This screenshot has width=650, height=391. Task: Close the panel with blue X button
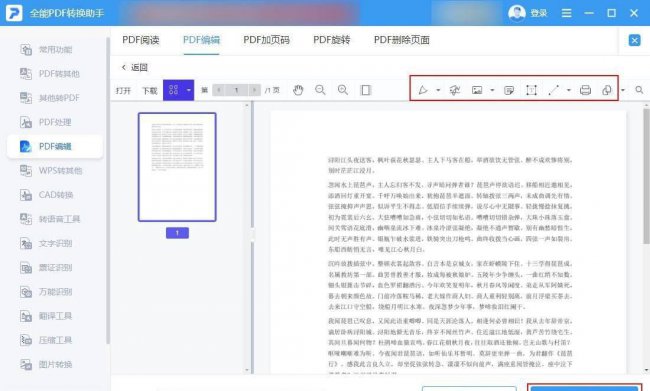click(x=634, y=40)
